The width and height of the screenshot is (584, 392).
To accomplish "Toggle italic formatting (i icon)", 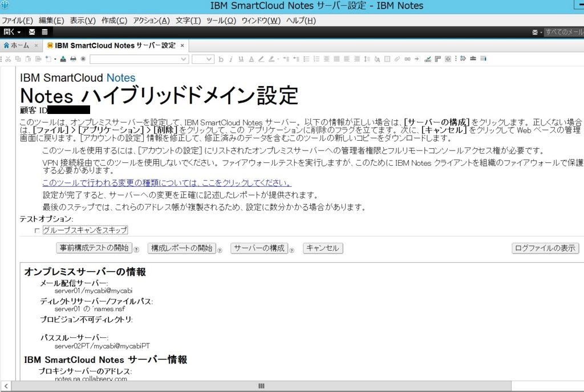I will [230, 59].
